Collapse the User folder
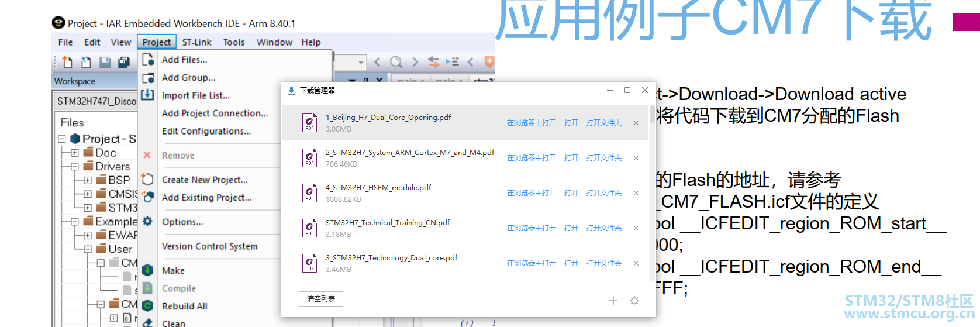This screenshot has height=327, width=980. 88,249
